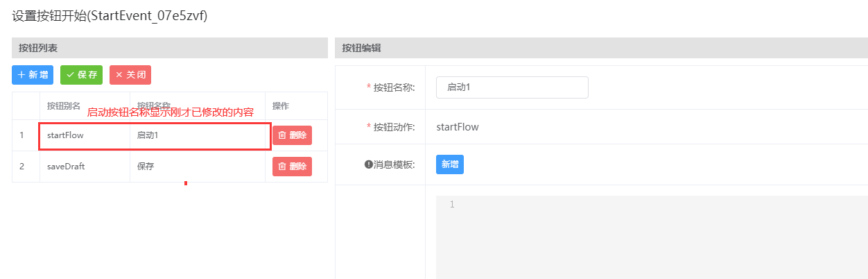Click the 启动1 name cell in the table
Viewport: 868px width, 279px height.
148,135
